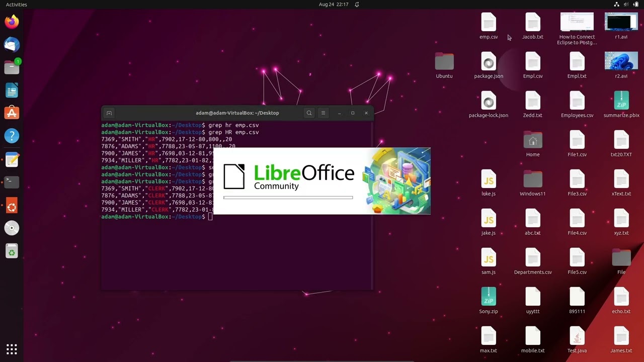Select the File1.csv desktop file
644x362 pixels.
[577, 144]
